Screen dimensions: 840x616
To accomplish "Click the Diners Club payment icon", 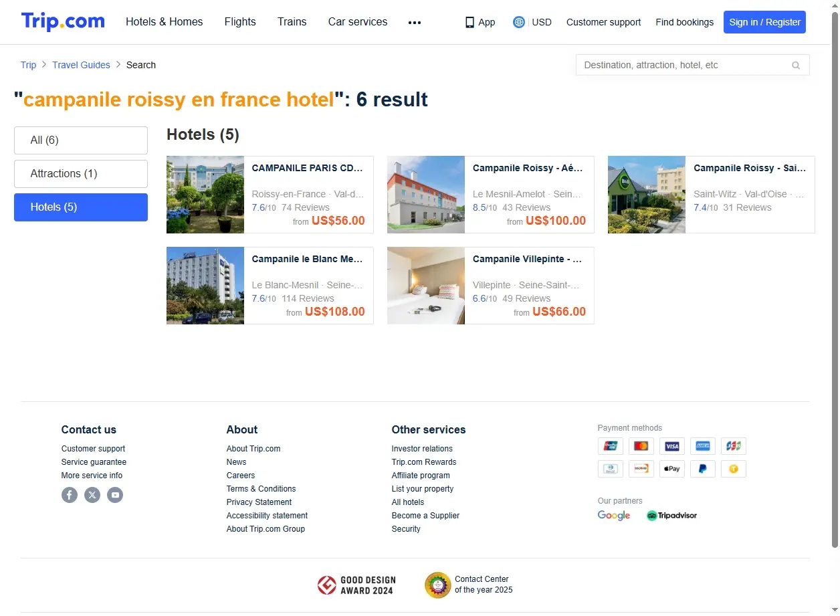I will coord(611,469).
